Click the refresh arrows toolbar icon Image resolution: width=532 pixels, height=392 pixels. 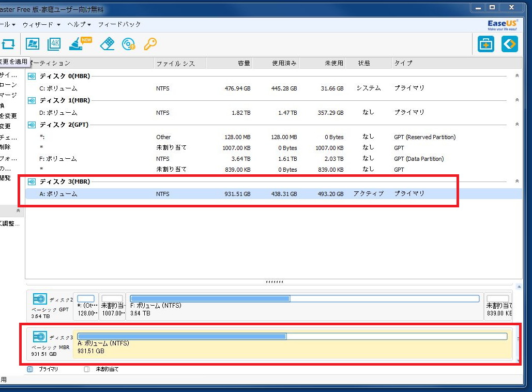pos(8,44)
